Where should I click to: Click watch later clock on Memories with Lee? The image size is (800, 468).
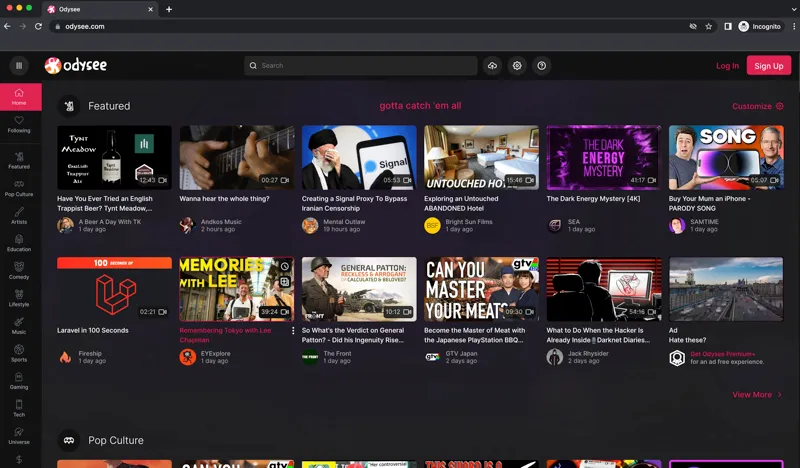click(285, 266)
